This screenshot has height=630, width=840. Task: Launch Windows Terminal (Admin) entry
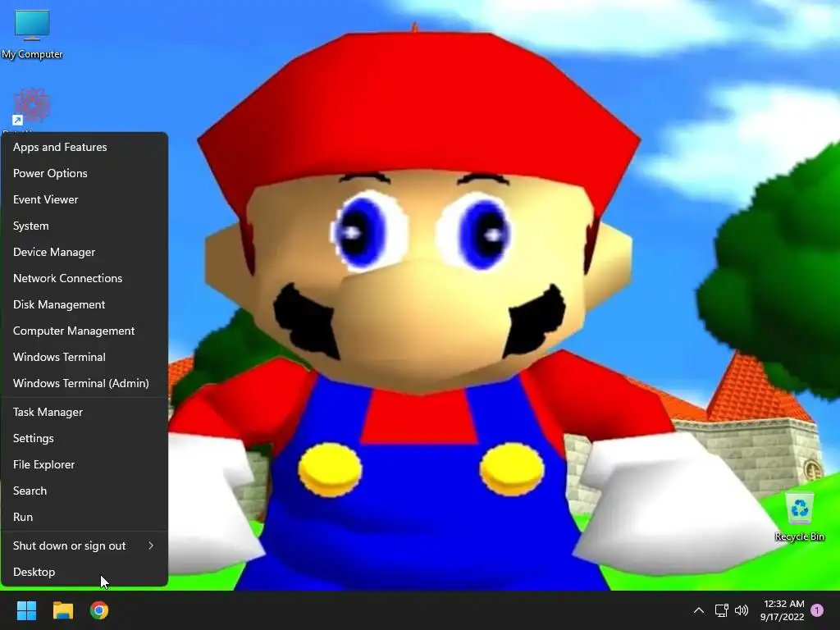point(84,383)
